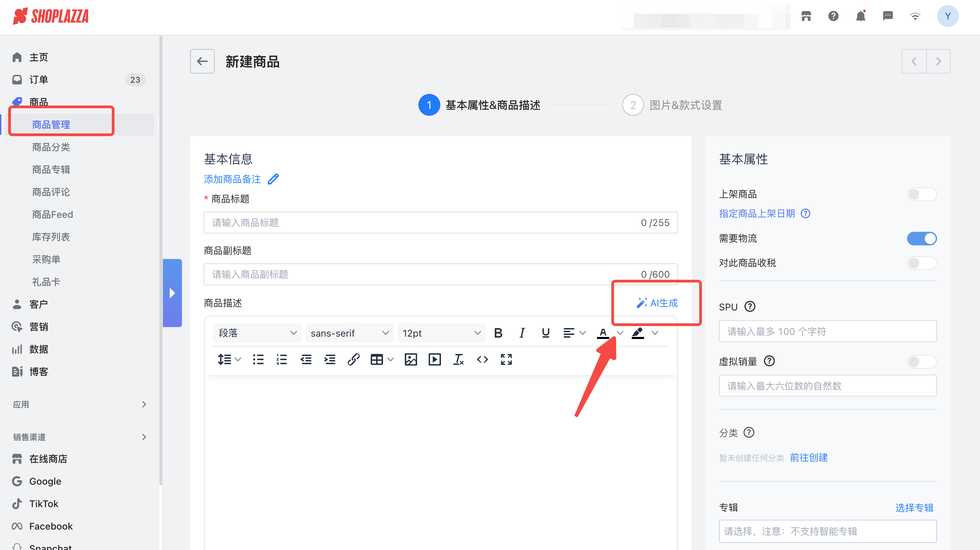Open the sans-serif font family dropdown
The height and width of the screenshot is (550, 980).
(349, 333)
